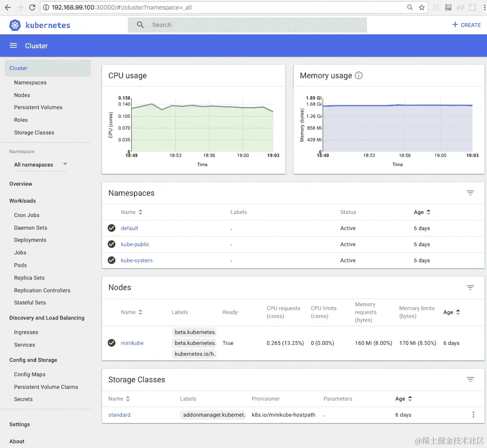The width and height of the screenshot is (487, 448).
Task: Reload the page using the refresh icon
Action: [32, 7]
